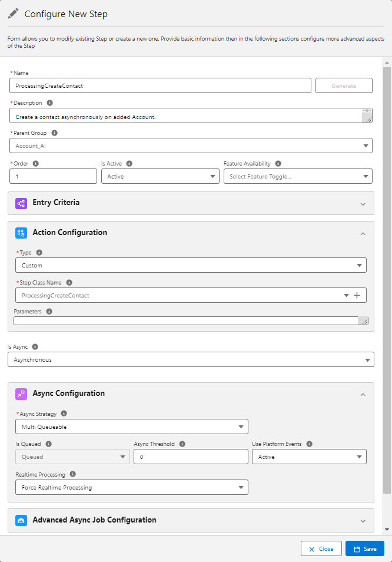Viewport: 392px width, 562px height.
Task: Click the purple Entry Criteria section icon
Action: click(x=21, y=203)
